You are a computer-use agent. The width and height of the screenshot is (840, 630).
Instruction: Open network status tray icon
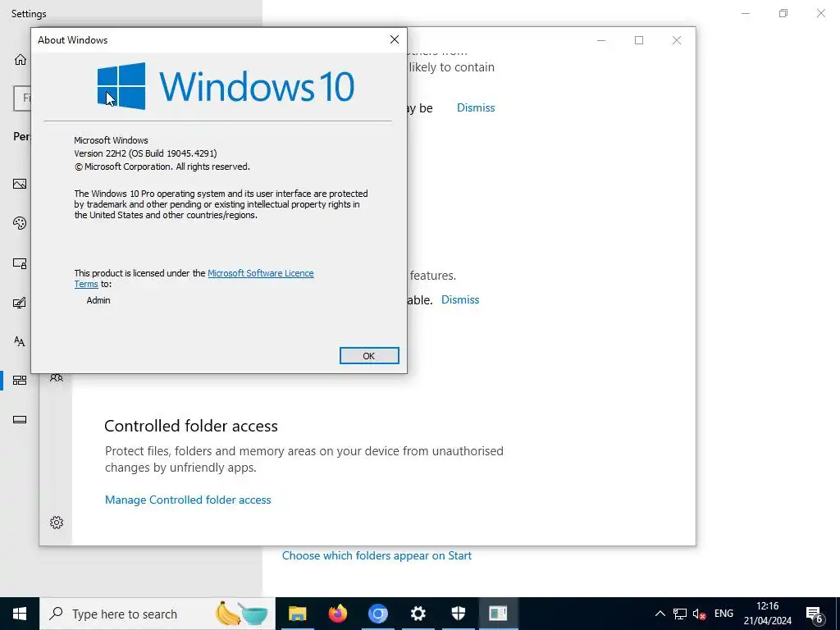click(680, 614)
